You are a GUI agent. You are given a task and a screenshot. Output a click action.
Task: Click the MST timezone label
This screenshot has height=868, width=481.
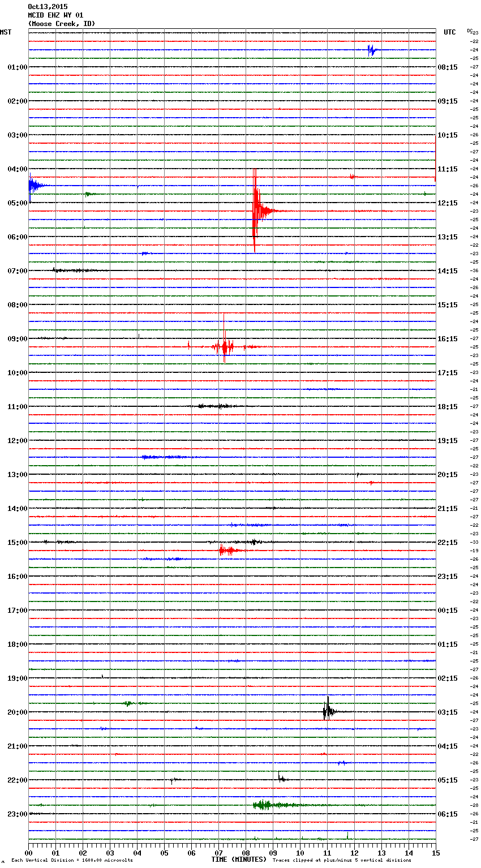6,32
